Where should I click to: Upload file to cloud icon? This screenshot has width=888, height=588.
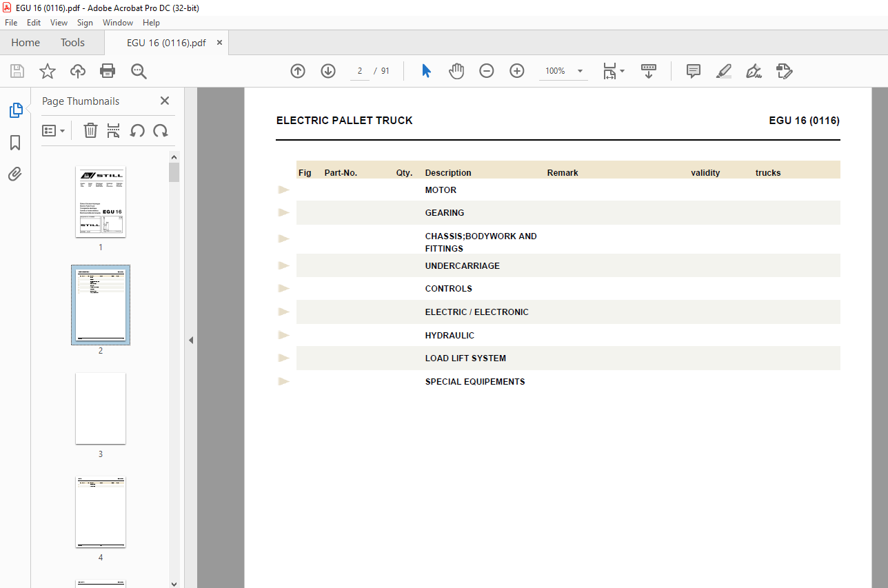[x=78, y=71]
